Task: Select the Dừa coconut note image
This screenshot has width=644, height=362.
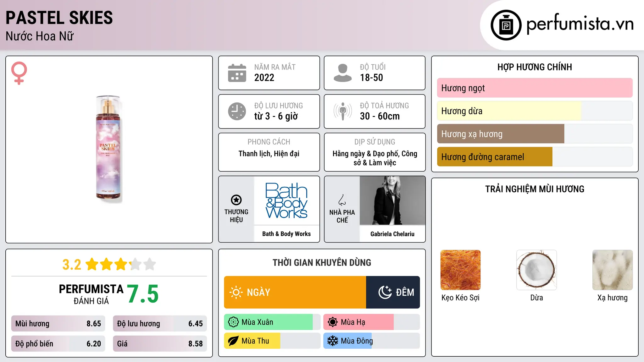Action: tap(536, 270)
